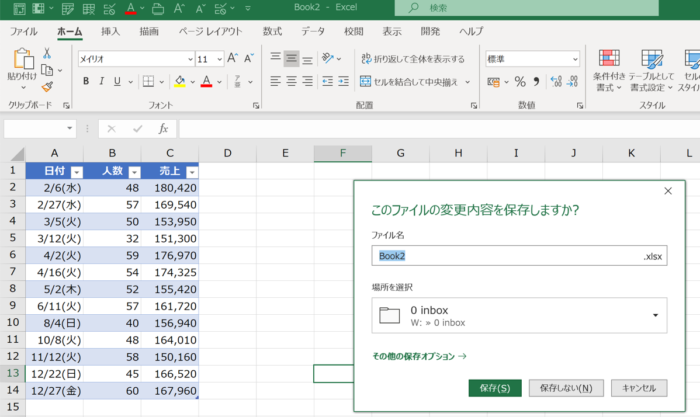Click the Copy icon in Clipboard group

point(47,70)
